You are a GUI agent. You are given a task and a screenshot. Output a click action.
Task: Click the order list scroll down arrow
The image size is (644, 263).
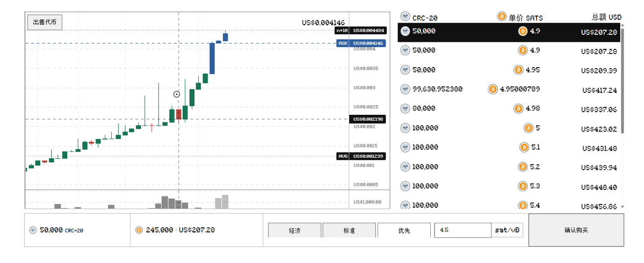pyautogui.click(x=622, y=207)
